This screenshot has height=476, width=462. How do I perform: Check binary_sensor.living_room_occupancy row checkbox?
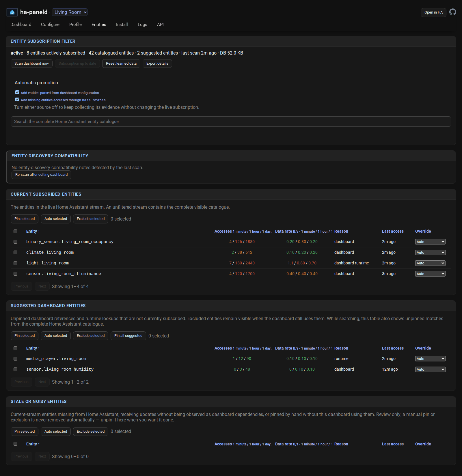pos(16,242)
